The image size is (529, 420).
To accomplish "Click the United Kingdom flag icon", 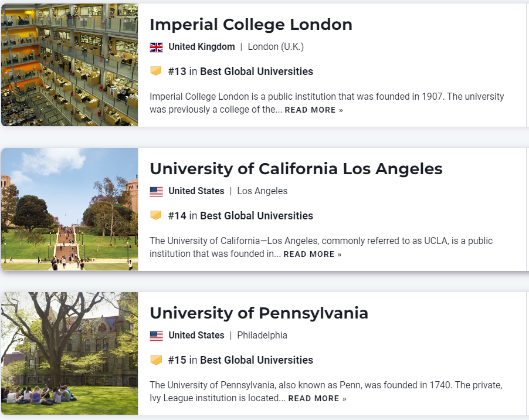I will pos(156,47).
